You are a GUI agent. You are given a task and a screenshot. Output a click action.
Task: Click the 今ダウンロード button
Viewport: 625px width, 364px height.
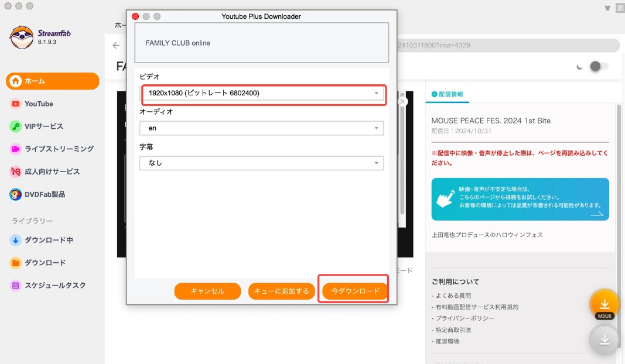(x=355, y=291)
